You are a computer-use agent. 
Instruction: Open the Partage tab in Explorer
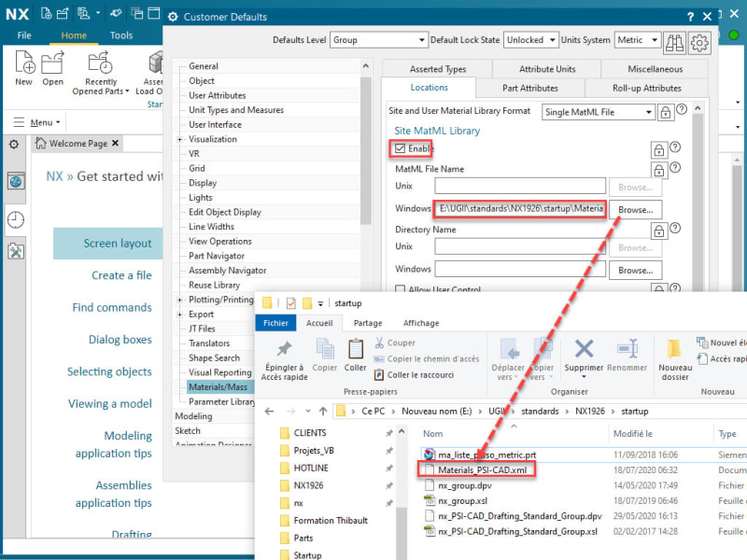click(368, 323)
